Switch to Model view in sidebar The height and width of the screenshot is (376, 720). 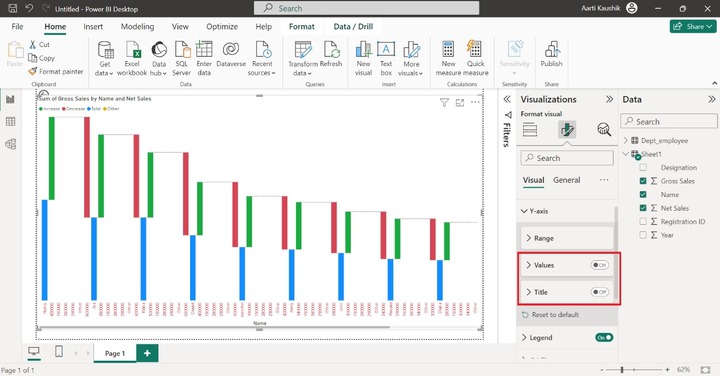(x=11, y=144)
